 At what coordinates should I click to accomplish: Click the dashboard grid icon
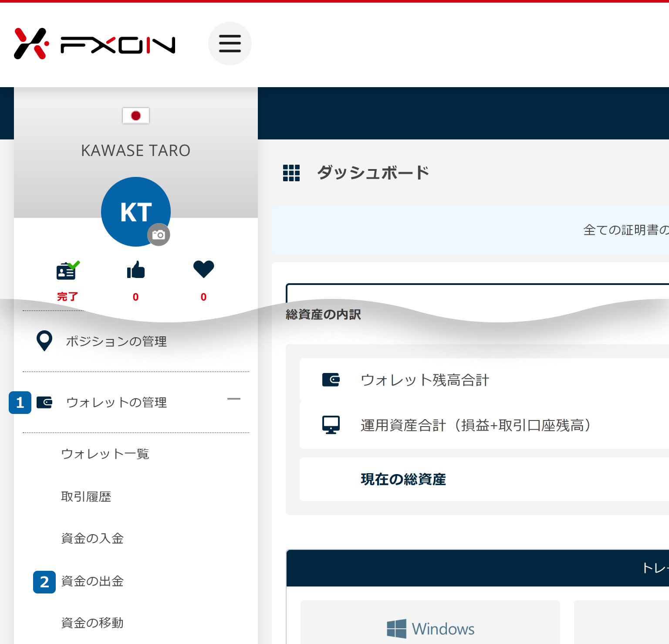[x=291, y=173]
